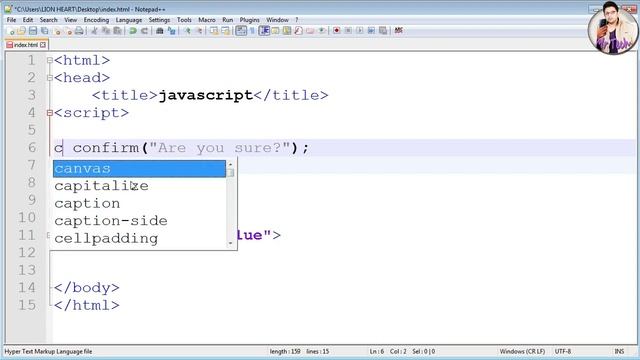The height and width of the screenshot is (360, 640).
Task: Click Run Macro Multiple Times icon
Action: coord(371,31)
